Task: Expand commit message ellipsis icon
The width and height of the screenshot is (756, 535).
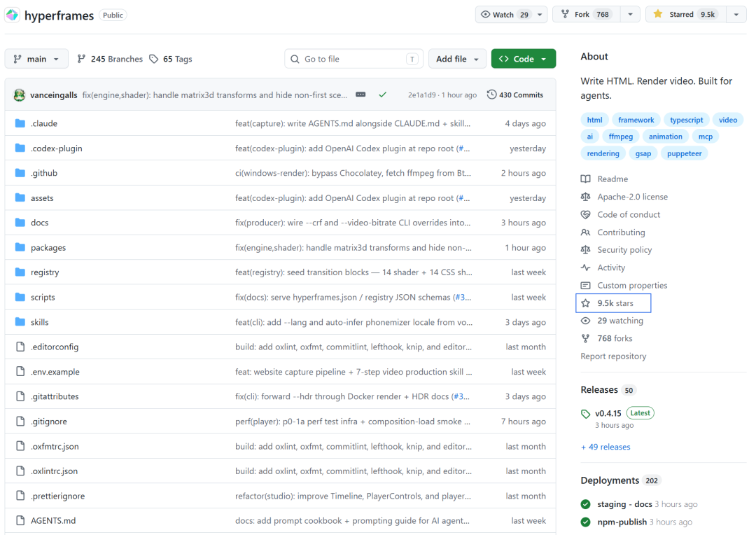Action: [360, 95]
